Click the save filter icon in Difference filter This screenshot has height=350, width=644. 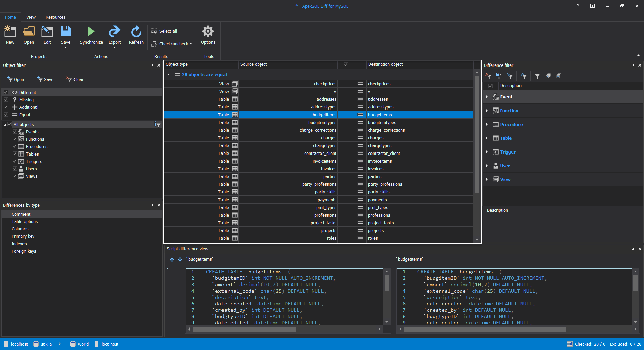point(499,76)
